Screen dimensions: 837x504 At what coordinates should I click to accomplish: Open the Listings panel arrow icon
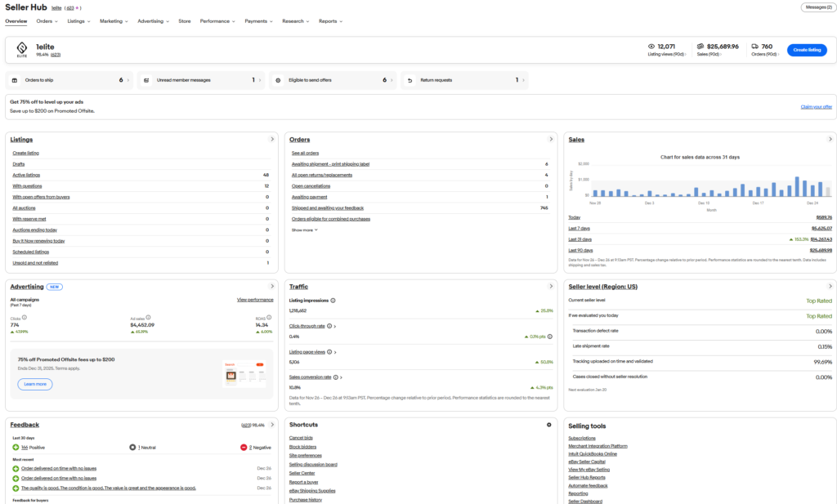[x=272, y=140]
